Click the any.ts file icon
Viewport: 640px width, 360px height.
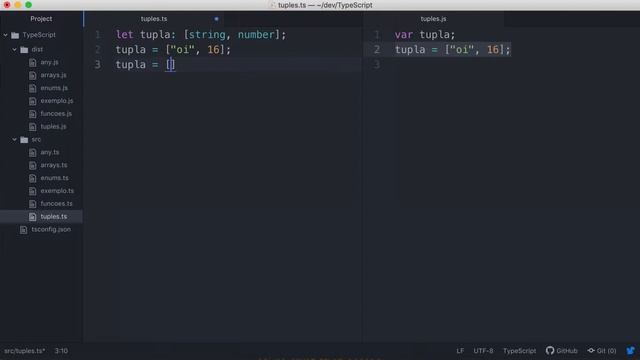pyautogui.click(x=33, y=152)
